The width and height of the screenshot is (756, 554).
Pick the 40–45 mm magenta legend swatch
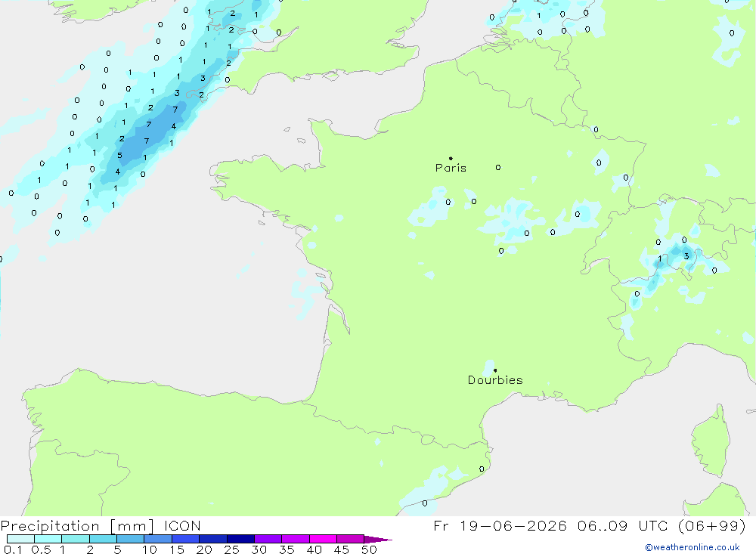click(323, 539)
